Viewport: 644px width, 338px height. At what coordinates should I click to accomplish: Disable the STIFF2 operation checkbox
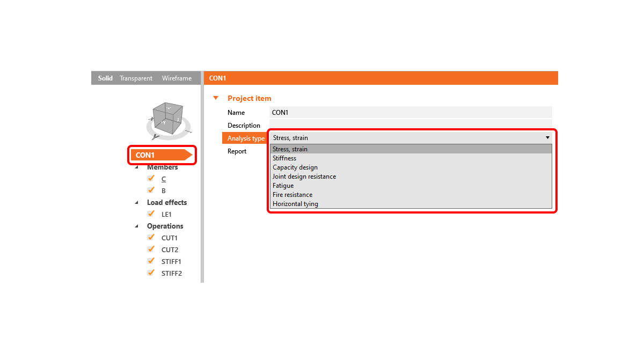tap(151, 273)
